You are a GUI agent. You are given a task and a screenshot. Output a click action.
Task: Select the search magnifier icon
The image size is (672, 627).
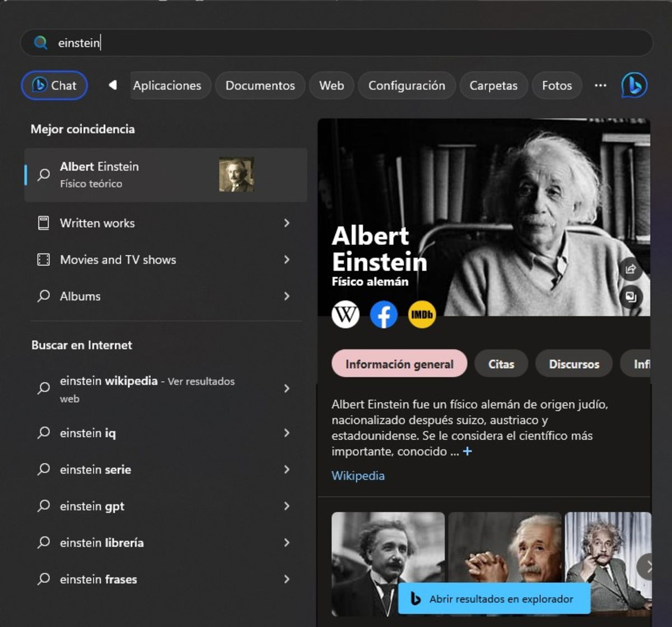click(40, 42)
